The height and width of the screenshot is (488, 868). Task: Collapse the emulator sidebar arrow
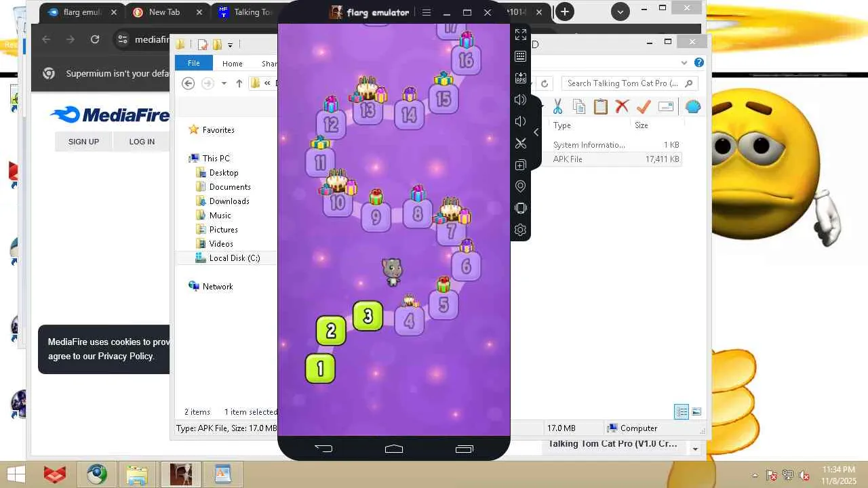(x=536, y=132)
